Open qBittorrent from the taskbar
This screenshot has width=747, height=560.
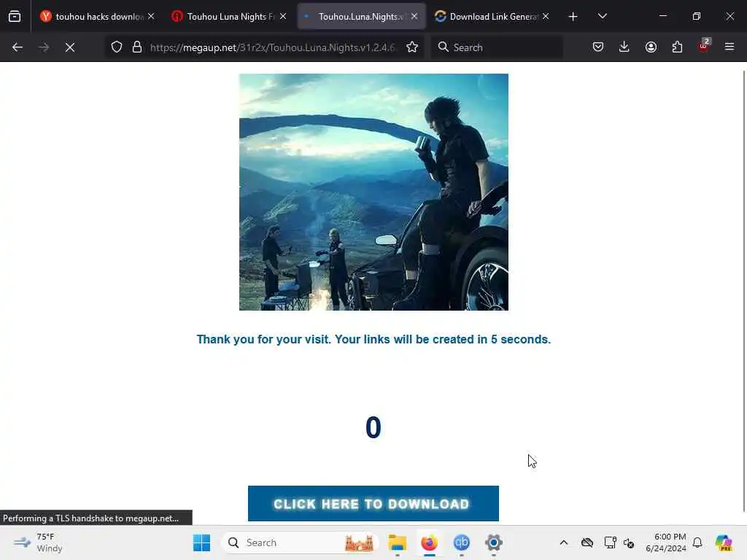pyautogui.click(x=461, y=542)
